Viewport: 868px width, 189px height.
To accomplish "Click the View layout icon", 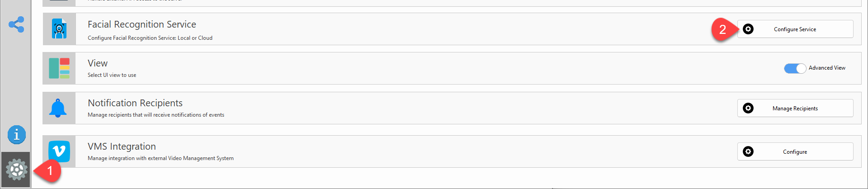I will [59, 68].
